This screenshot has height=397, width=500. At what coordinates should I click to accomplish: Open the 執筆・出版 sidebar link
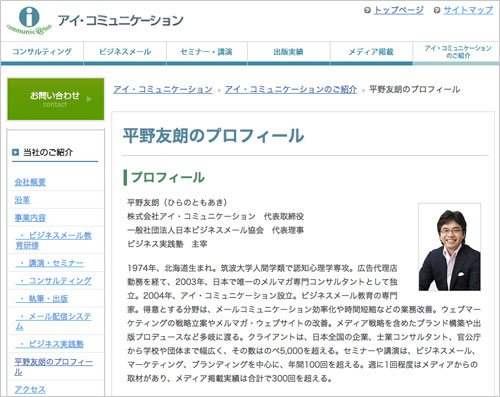point(42,299)
